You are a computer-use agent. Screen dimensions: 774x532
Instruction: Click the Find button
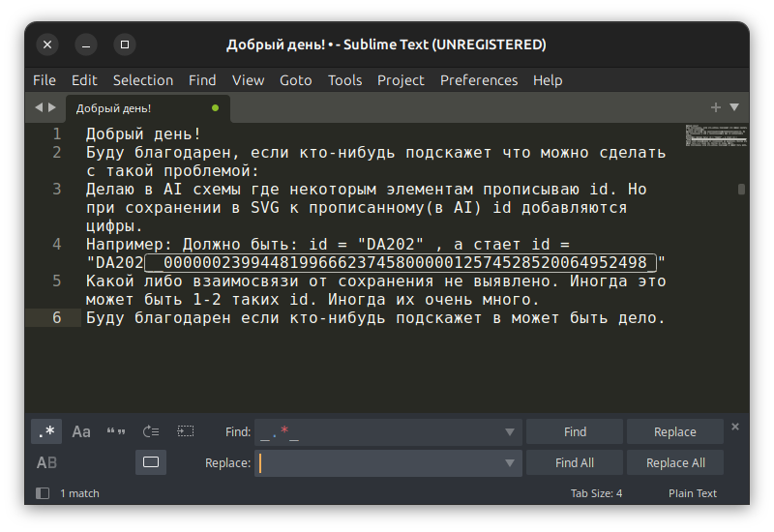pyautogui.click(x=575, y=431)
